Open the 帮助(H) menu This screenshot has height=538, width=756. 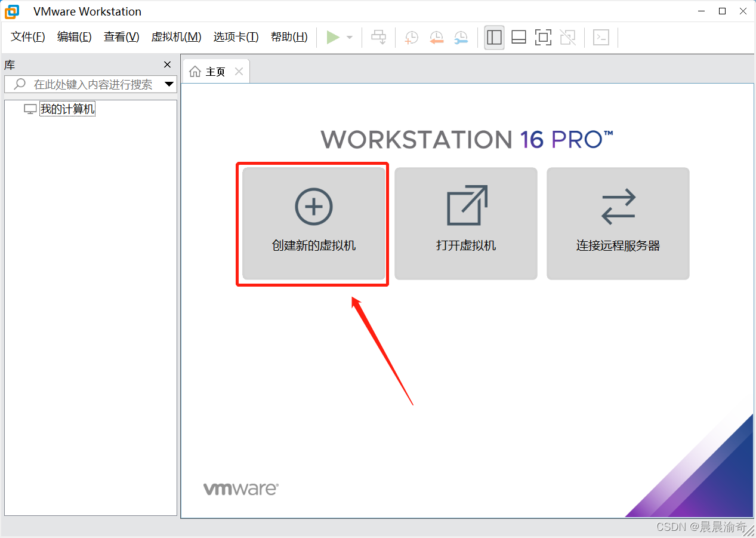tap(289, 37)
